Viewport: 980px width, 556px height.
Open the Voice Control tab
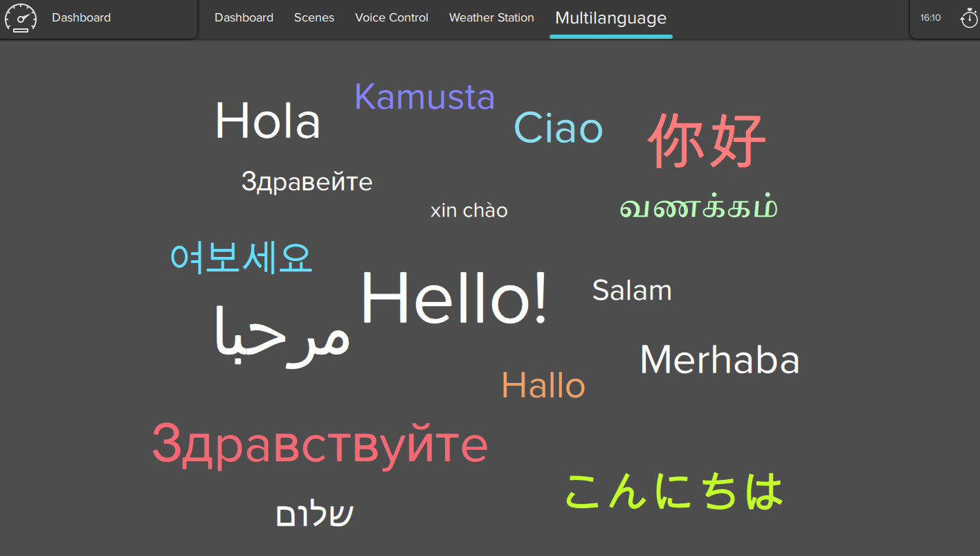392,18
